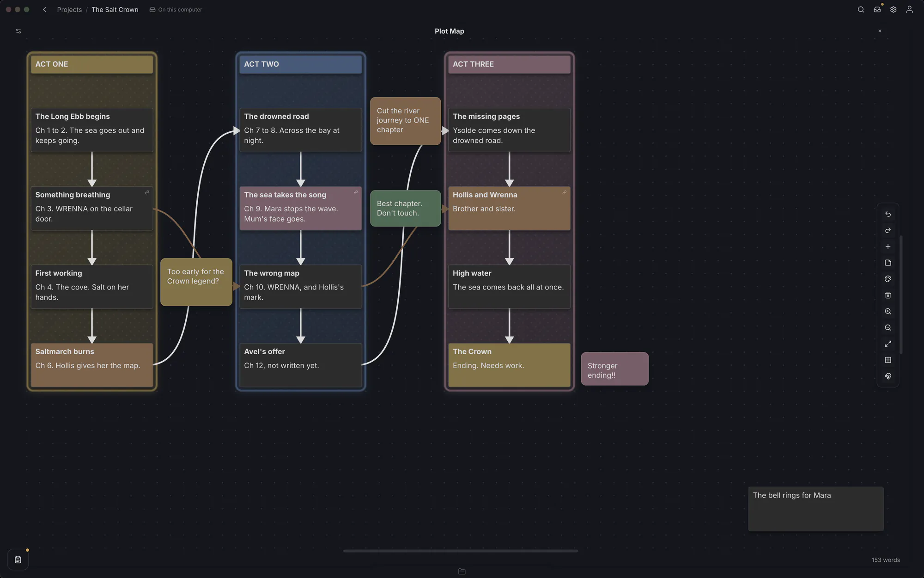Open filter options icon beside Plot Map
Viewport: 924px width, 578px height.
18,31
